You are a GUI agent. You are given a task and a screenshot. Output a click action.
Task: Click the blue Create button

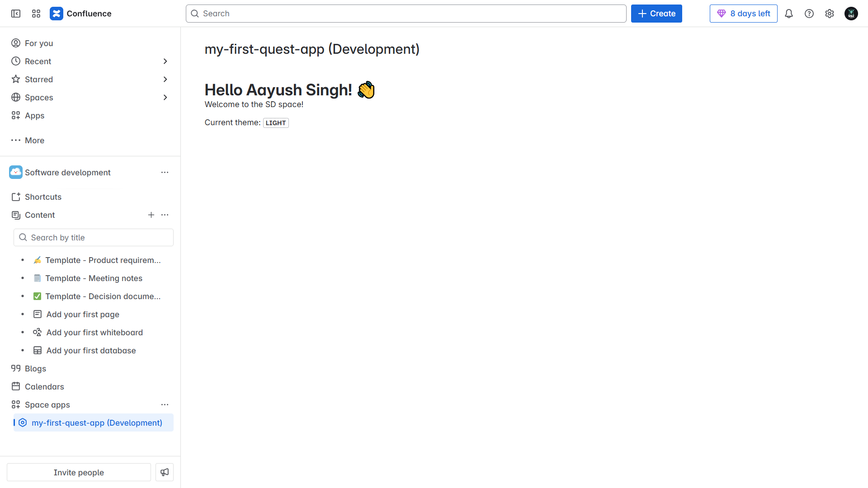656,14
